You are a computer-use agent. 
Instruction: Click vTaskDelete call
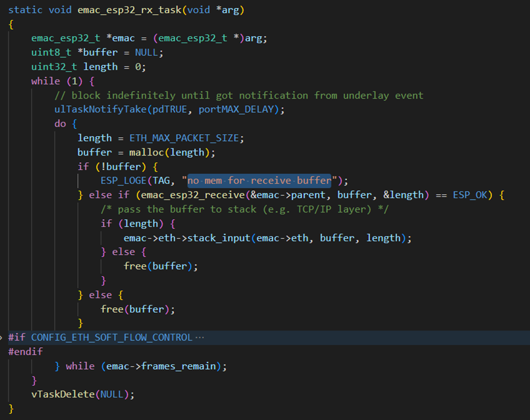point(63,394)
